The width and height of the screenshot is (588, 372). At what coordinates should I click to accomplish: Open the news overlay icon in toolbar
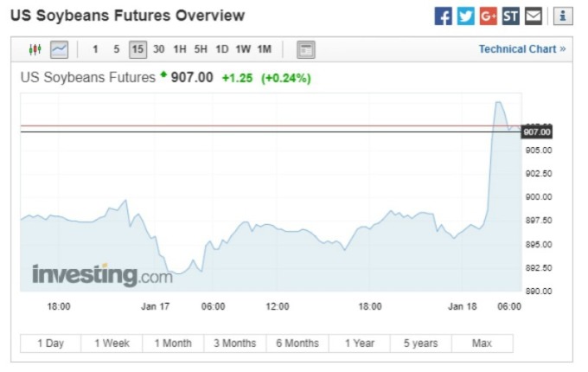306,49
